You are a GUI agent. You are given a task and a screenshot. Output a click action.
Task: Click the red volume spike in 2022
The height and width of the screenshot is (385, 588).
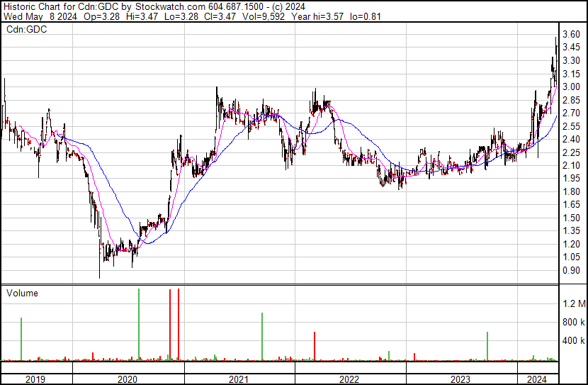click(x=315, y=346)
